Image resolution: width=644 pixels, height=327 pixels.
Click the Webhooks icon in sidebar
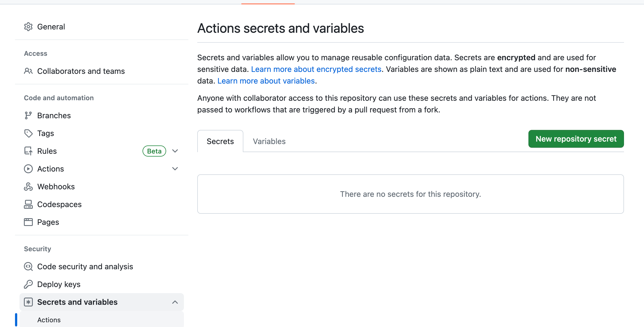point(28,187)
